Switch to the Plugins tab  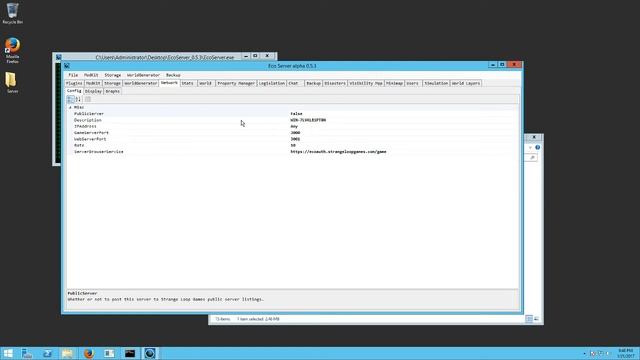tap(74, 83)
